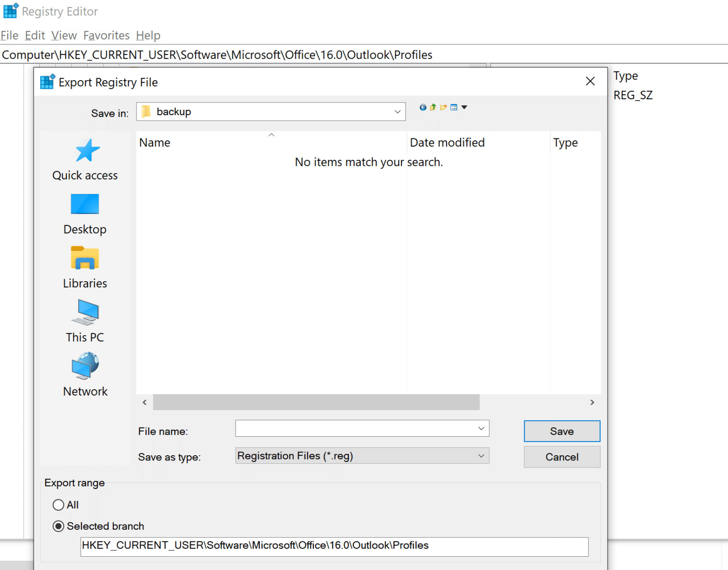Sort files by Date modified column
The width and height of the screenshot is (728, 570).
[x=478, y=142]
